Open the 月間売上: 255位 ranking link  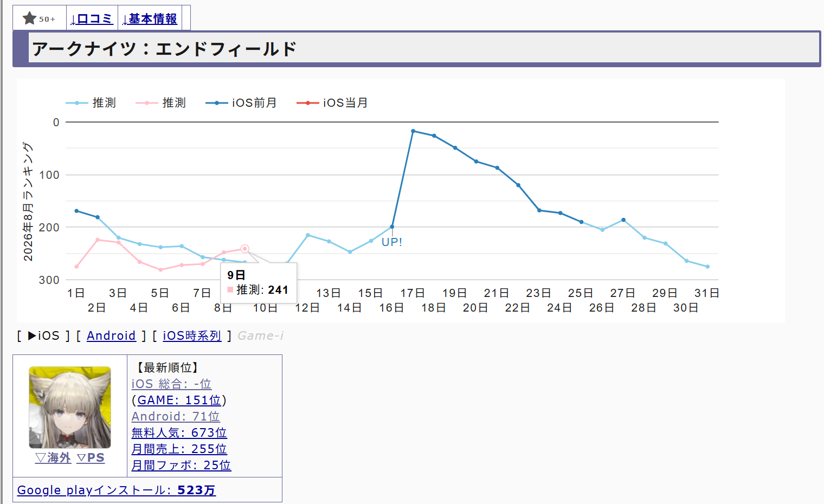tap(179, 449)
